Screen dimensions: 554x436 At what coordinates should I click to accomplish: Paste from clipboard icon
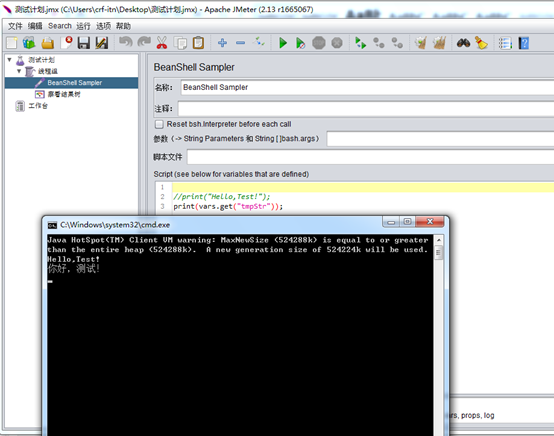pyautogui.click(x=199, y=43)
